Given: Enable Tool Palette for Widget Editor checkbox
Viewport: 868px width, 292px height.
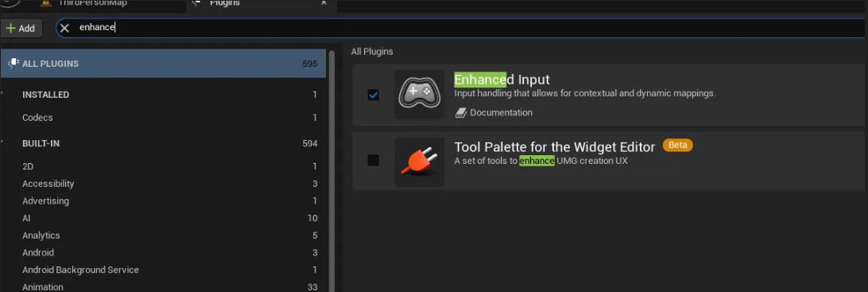Looking at the screenshot, I should 374,160.
